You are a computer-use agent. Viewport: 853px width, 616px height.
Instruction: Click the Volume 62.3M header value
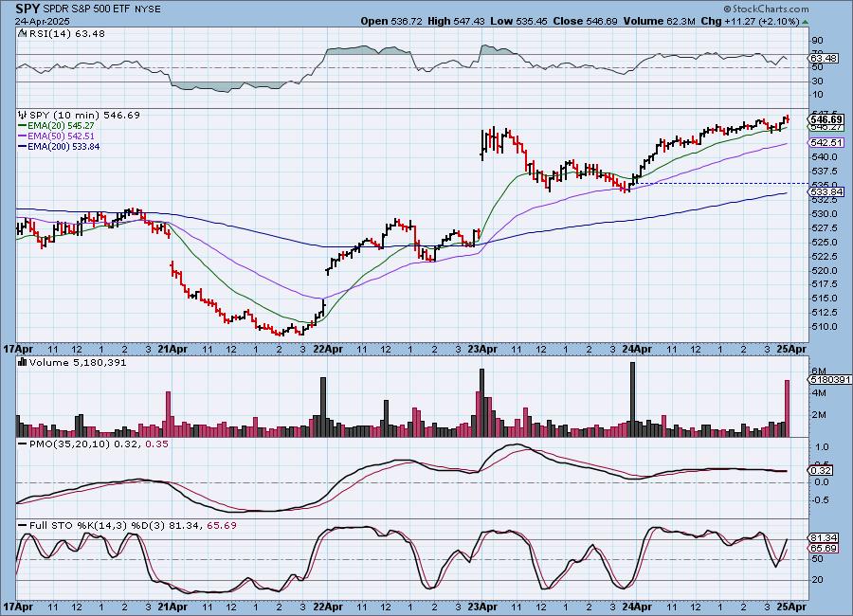(x=659, y=21)
